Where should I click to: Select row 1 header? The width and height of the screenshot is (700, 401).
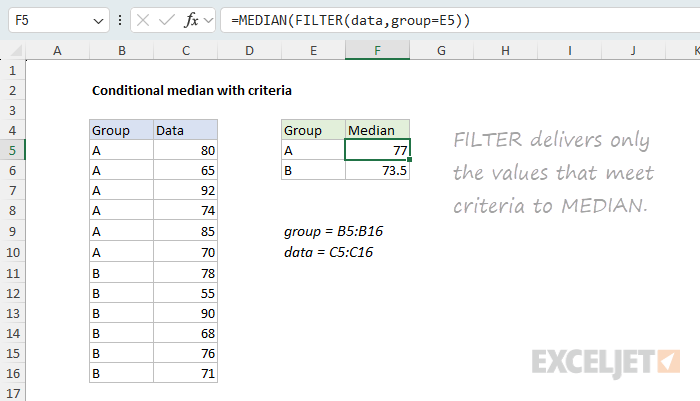[x=12, y=71]
